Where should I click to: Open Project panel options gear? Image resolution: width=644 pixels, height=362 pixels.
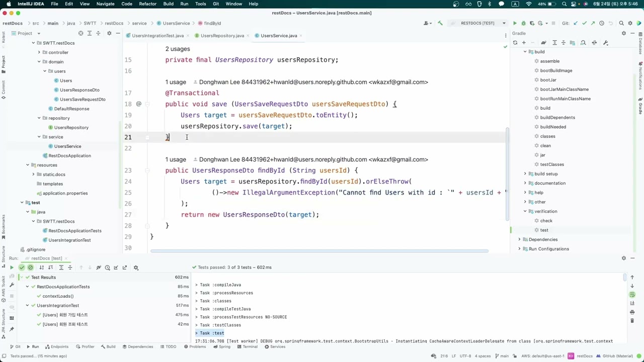pyautogui.click(x=109, y=33)
